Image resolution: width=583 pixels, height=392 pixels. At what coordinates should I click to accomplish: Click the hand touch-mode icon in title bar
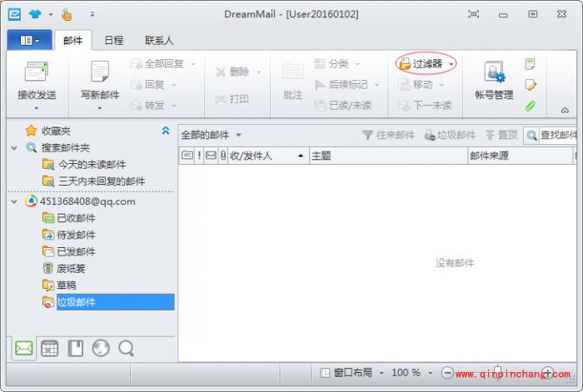click(67, 14)
